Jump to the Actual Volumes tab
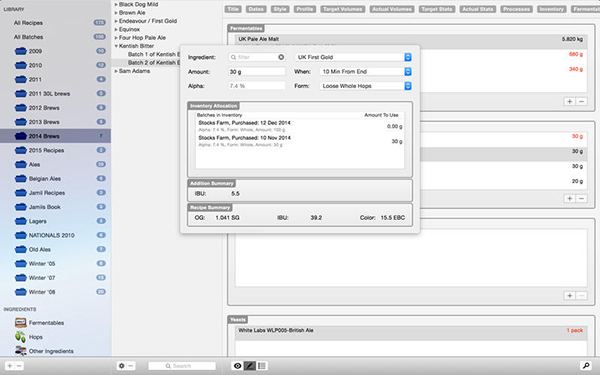 tap(392, 9)
